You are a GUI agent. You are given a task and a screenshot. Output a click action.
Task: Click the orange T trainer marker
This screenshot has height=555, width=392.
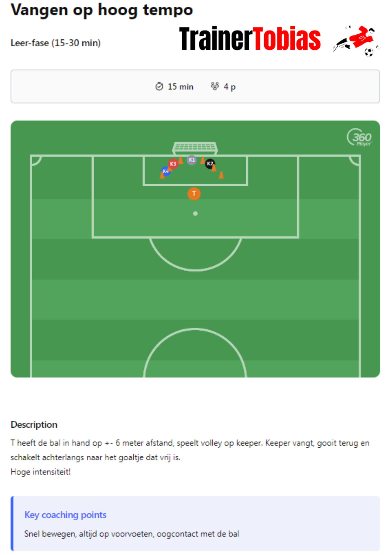(194, 194)
